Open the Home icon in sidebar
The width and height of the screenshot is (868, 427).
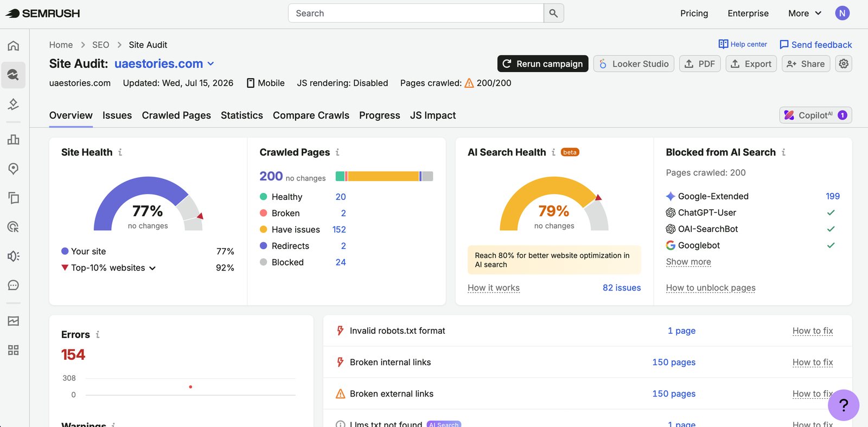coord(14,46)
